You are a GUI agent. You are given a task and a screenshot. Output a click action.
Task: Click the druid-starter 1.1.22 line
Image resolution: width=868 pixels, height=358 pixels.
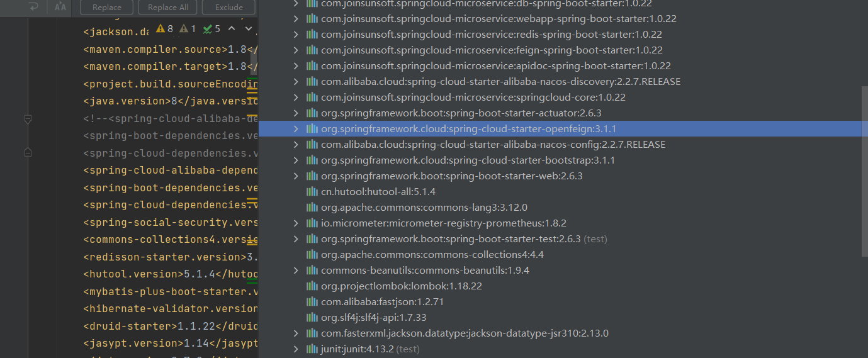tap(171, 326)
